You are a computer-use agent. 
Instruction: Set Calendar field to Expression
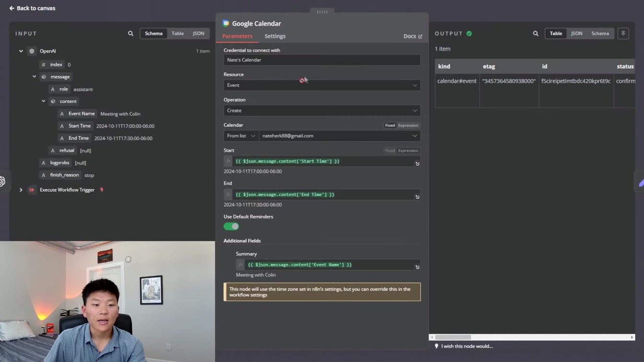point(408,125)
